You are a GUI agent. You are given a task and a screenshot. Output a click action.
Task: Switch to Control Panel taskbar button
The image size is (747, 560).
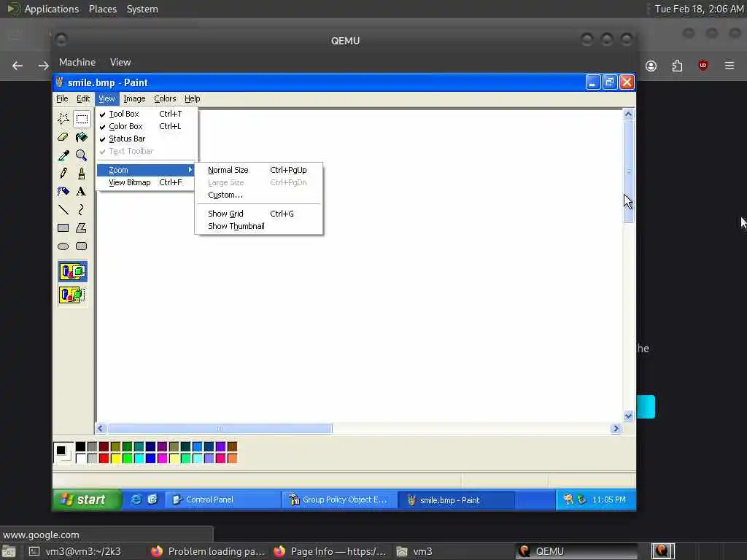tap(223, 499)
